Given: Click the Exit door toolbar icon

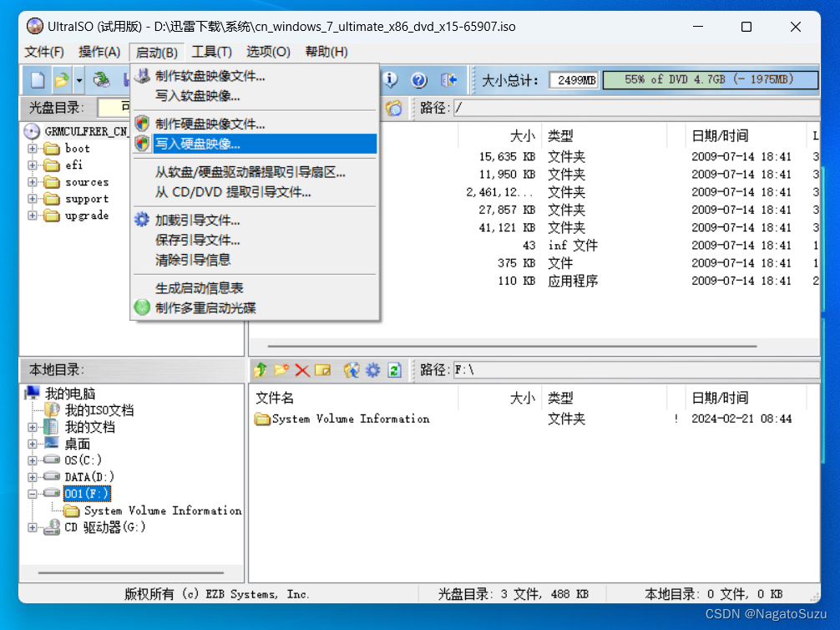Looking at the screenshot, I should [448, 80].
